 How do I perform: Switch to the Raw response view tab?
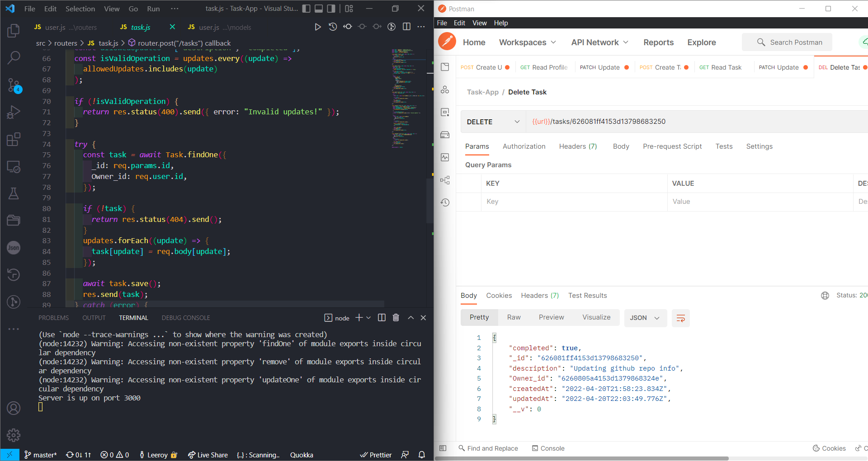[x=514, y=317]
